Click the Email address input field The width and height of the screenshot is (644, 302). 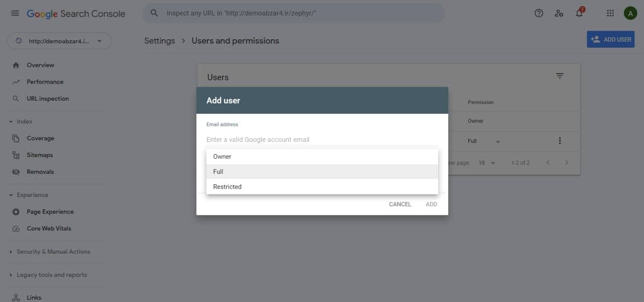(322, 139)
